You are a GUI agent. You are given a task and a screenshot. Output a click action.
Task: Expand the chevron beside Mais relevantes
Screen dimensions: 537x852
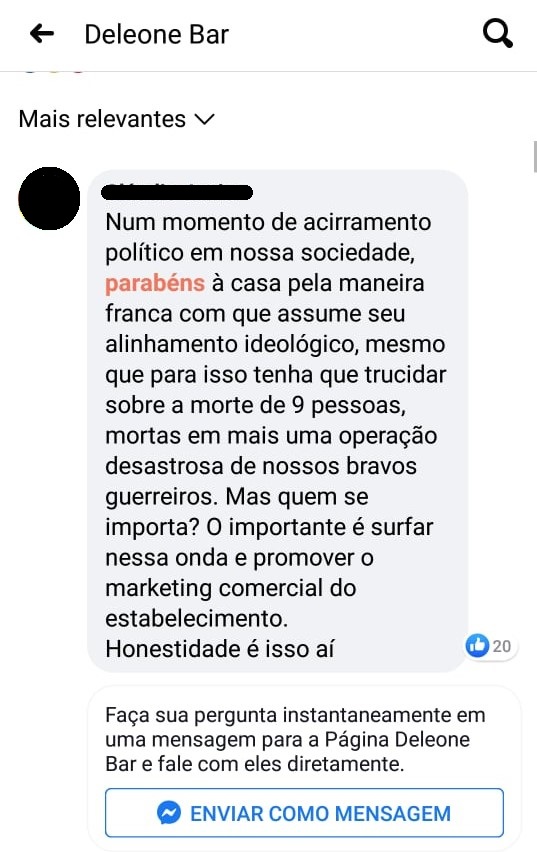(204, 118)
